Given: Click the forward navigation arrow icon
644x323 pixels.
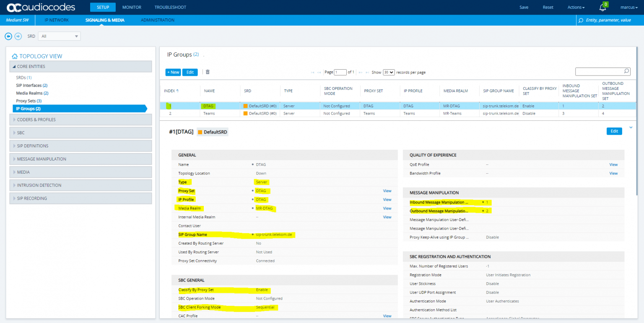Looking at the screenshot, I should pos(18,36).
